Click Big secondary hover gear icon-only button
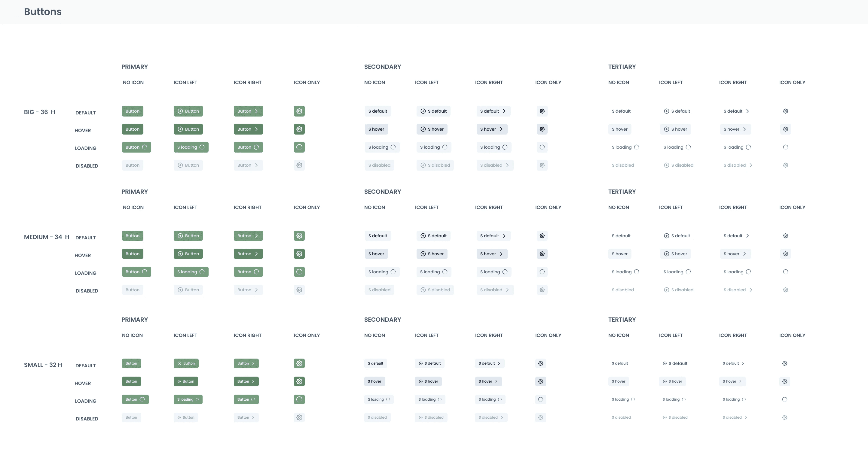This screenshot has height=452, width=868. pyautogui.click(x=542, y=129)
